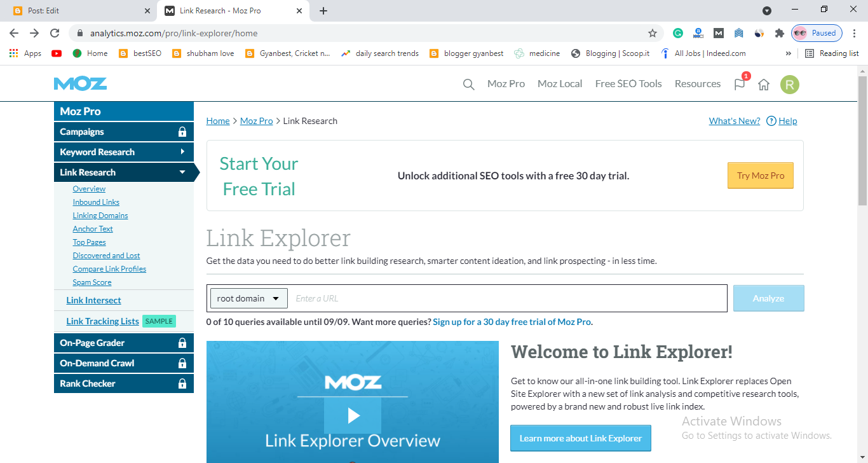Image resolution: width=868 pixels, height=463 pixels.
Task: Bookmark this page with star icon
Action: 652,33
